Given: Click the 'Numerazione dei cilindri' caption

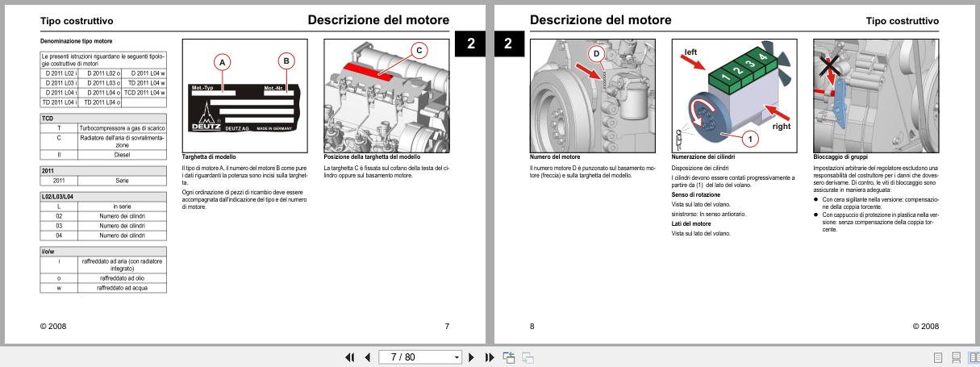Looking at the screenshot, I should tap(704, 156).
